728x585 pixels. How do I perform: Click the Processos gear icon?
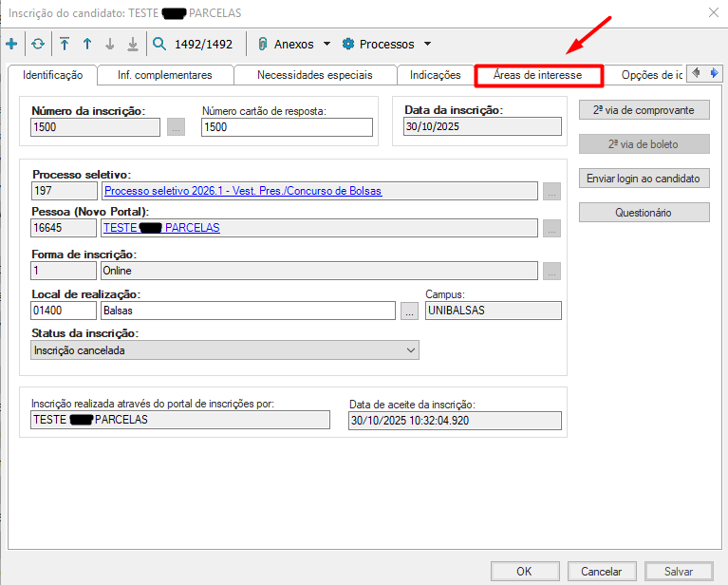(x=347, y=44)
